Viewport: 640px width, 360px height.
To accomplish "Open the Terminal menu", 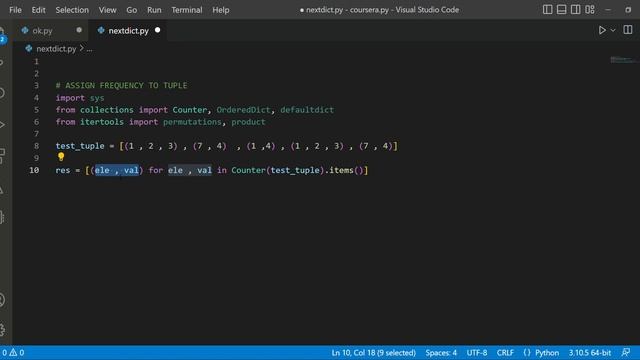I will (187, 10).
